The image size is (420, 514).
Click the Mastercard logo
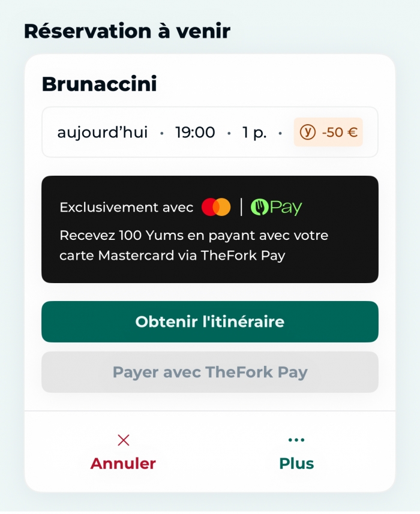(x=216, y=208)
